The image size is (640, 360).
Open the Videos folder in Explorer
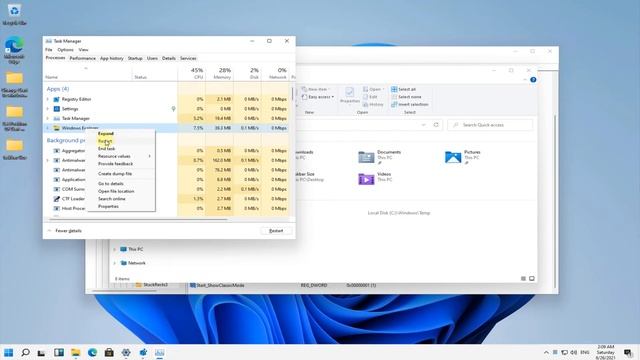375,178
